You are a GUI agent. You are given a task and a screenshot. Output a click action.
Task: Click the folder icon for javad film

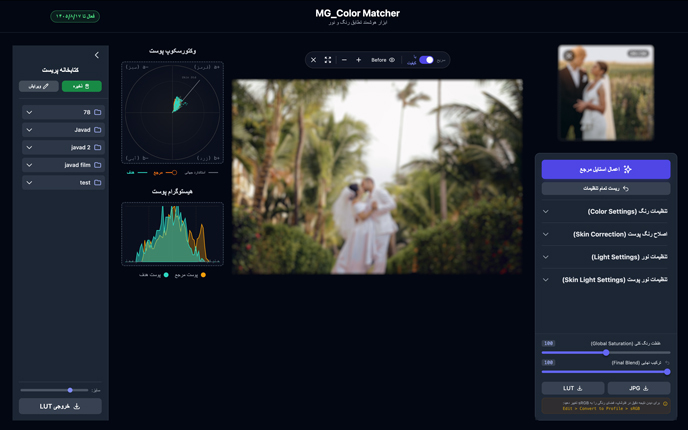click(98, 165)
